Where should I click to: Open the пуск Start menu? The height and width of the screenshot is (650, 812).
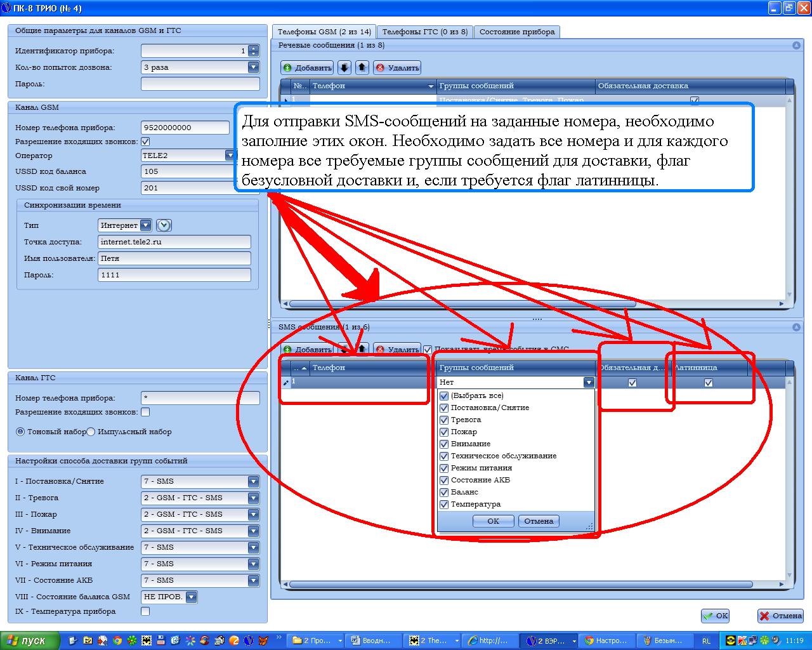tap(30, 640)
